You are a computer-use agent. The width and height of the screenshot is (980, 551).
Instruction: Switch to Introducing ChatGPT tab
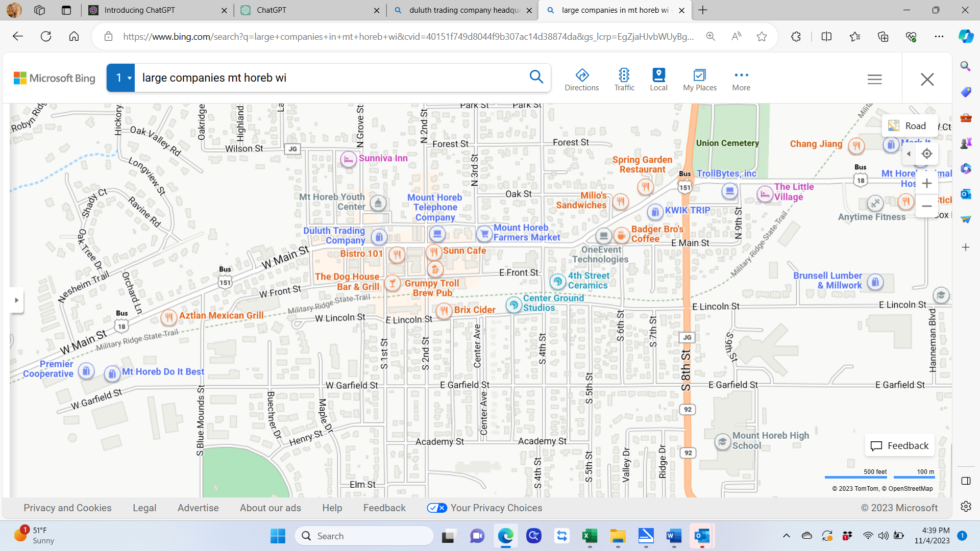158,10
